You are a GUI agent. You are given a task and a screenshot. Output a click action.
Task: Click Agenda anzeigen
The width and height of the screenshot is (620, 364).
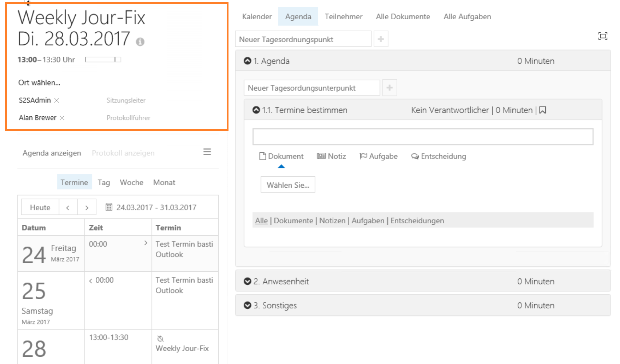[x=52, y=153]
